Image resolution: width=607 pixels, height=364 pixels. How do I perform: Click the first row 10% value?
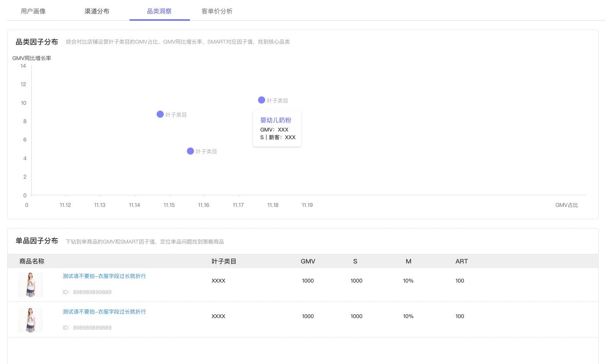click(408, 281)
